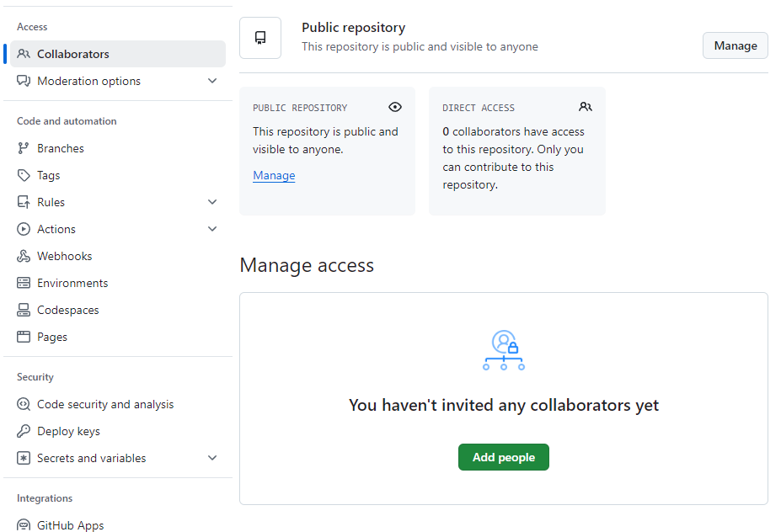Viewport: 781px width, 532px height.
Task: Expand the Rules submenu chevron
Action: pyautogui.click(x=212, y=202)
